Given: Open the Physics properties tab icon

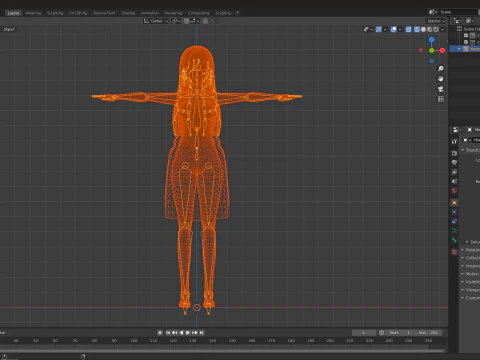Looking at the screenshot, I should coord(454,212).
